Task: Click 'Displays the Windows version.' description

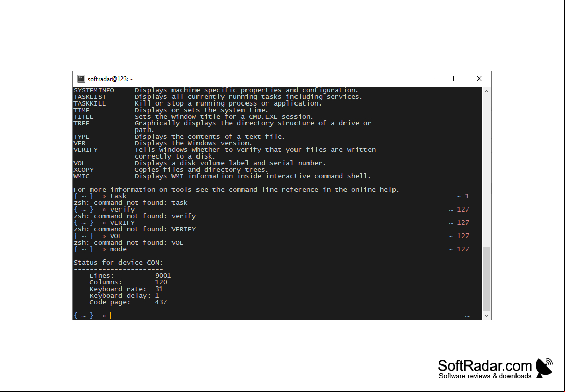Action: [x=193, y=143]
